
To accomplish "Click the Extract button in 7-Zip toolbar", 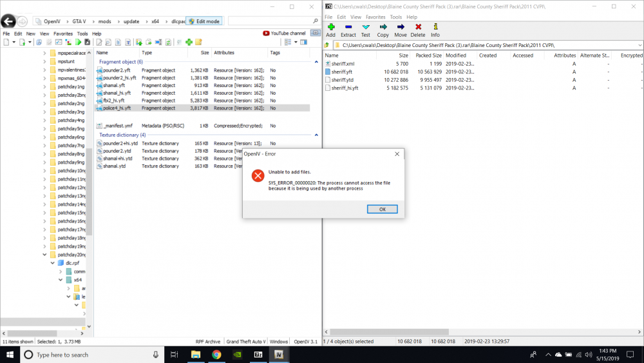I will coord(348,30).
